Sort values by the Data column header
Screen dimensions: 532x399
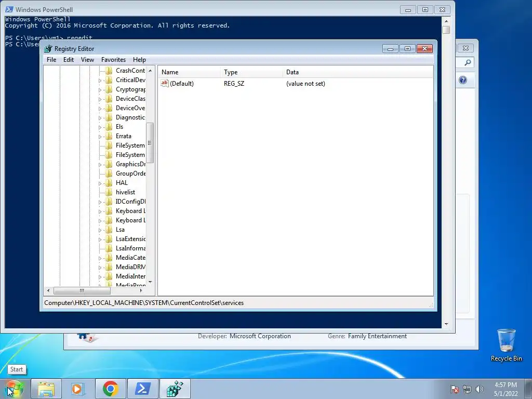click(x=358, y=72)
